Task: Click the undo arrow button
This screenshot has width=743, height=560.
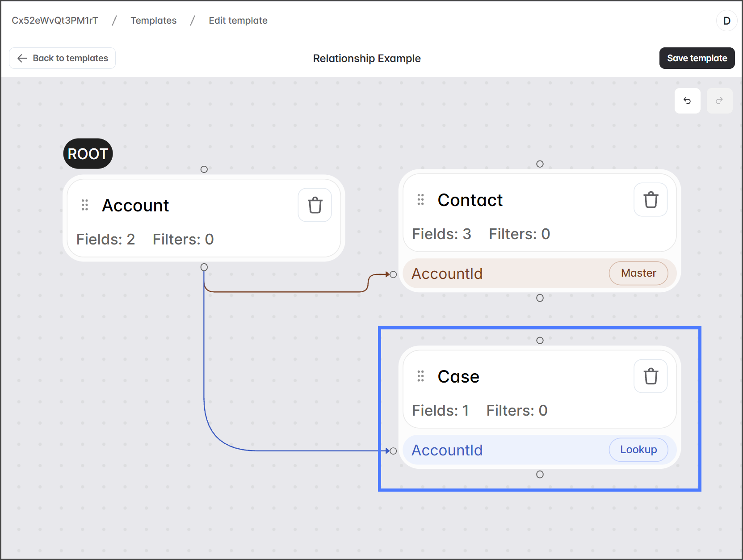Action: 687,101
